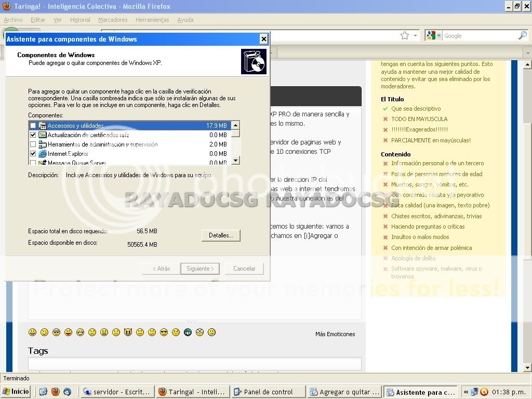The width and height of the screenshot is (532, 399).
Task: Open the Inicio start button
Action: [x=16, y=392]
